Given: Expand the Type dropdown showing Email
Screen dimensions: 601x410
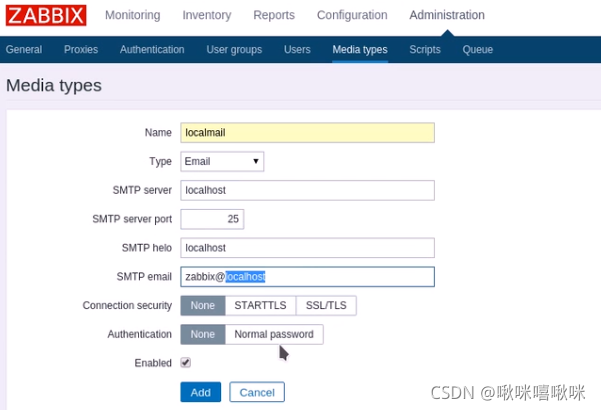Looking at the screenshot, I should (222, 161).
